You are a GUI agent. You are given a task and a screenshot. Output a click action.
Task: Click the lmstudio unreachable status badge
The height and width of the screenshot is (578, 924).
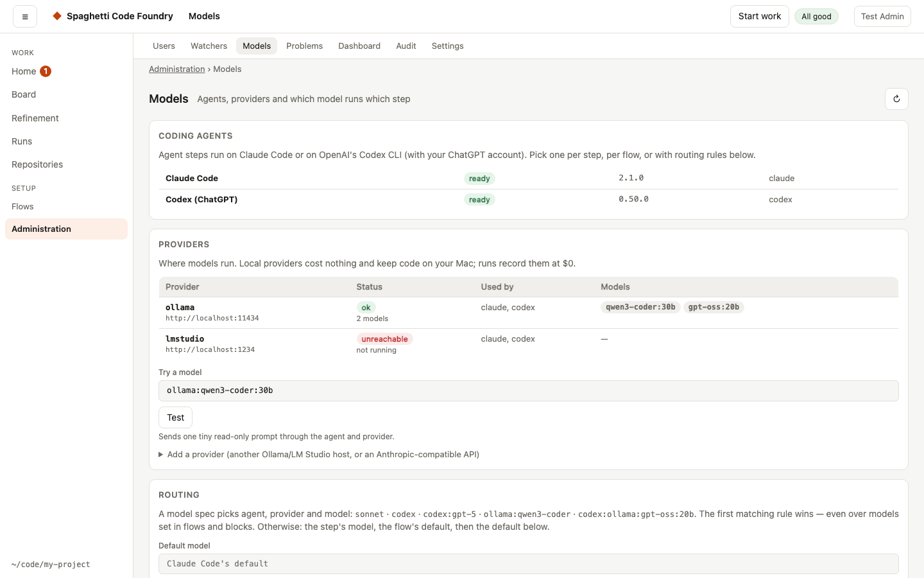pyautogui.click(x=384, y=339)
